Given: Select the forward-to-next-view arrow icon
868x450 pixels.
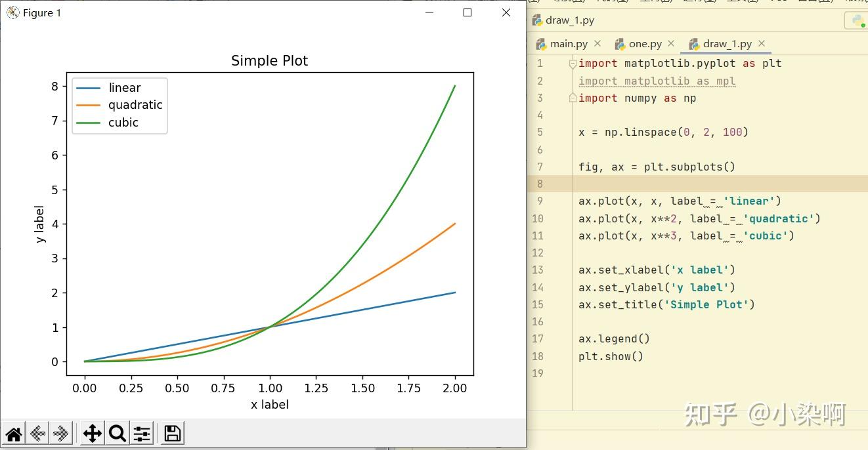Looking at the screenshot, I should [61, 433].
